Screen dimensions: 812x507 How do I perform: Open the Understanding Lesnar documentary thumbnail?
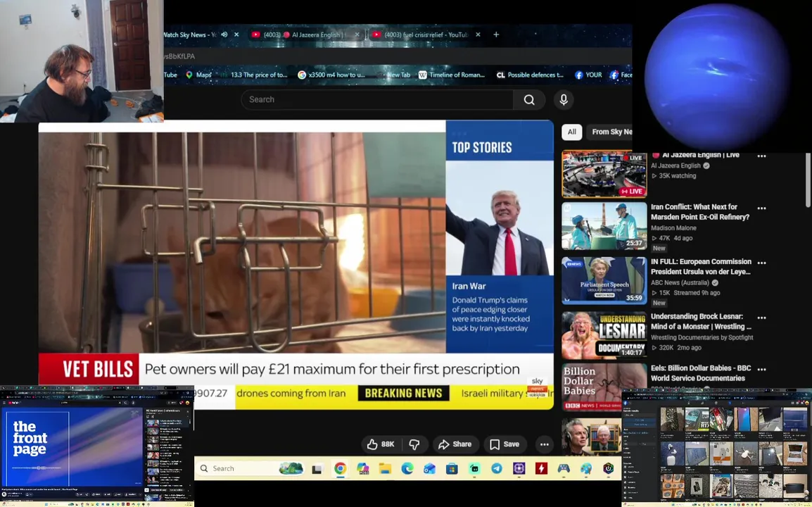coord(604,335)
